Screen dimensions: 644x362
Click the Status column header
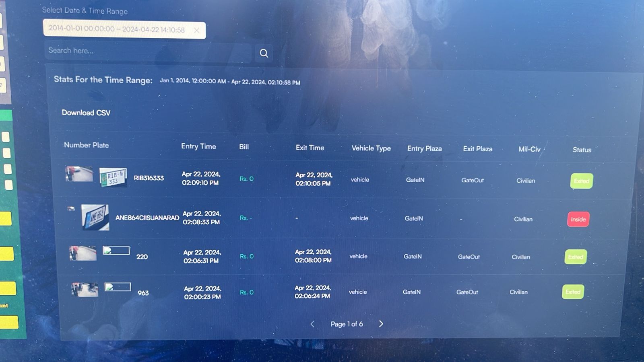pos(582,150)
